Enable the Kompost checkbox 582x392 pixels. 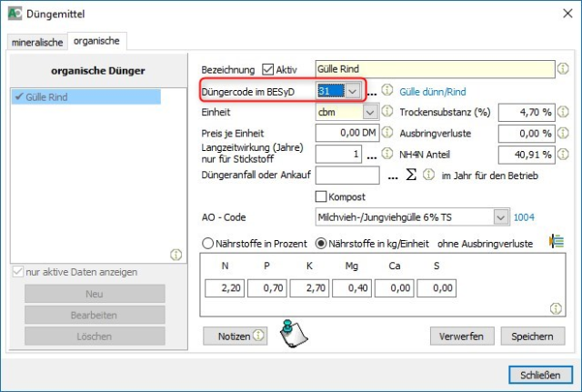click(x=321, y=196)
